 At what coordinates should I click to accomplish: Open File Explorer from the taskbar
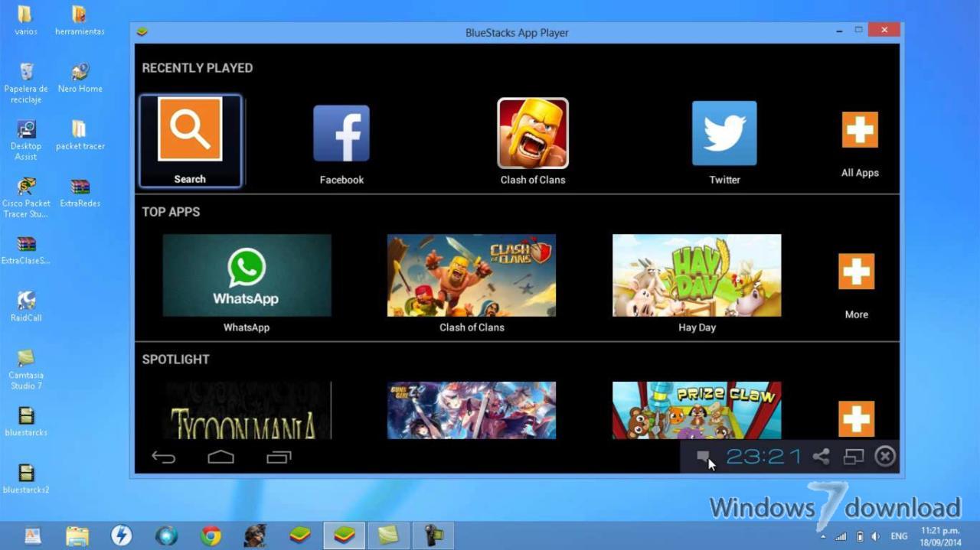coord(77,535)
